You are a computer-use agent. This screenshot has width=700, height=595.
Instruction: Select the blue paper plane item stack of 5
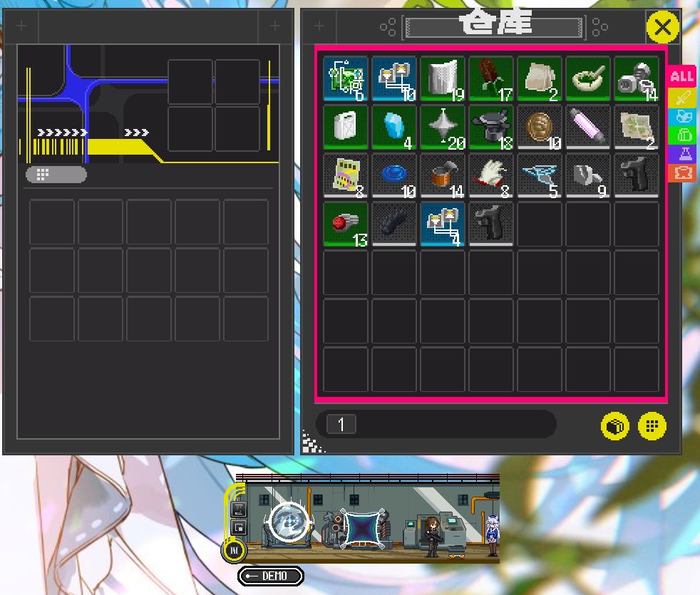click(x=540, y=176)
